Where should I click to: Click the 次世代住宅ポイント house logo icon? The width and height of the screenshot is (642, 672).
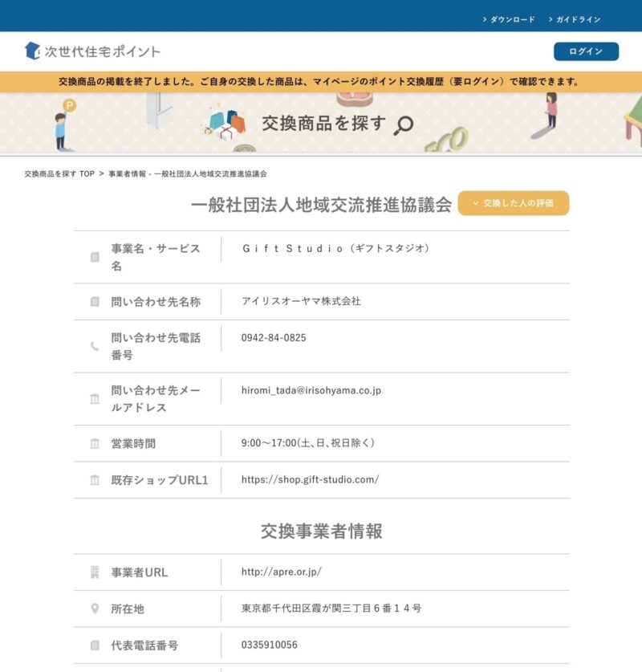point(31,50)
